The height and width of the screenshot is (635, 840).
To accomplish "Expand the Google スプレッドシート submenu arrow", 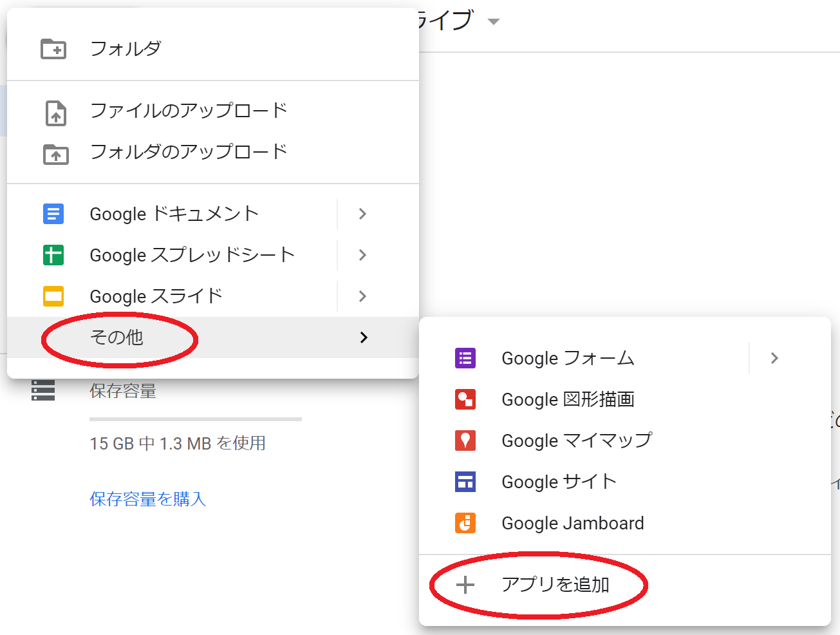I will [362, 255].
